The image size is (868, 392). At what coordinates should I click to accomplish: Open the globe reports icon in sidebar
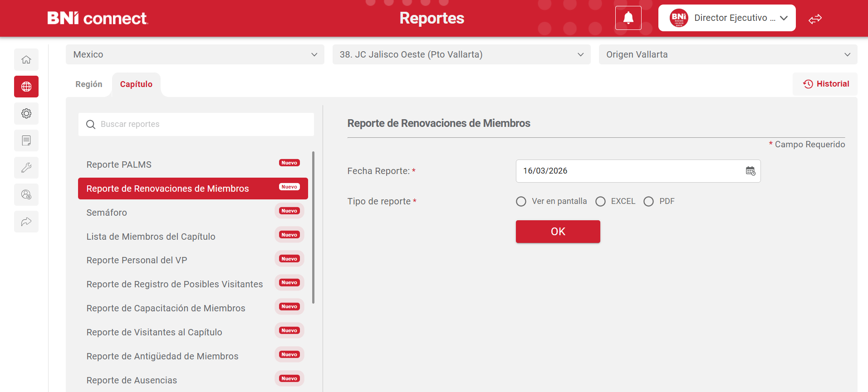tap(26, 87)
